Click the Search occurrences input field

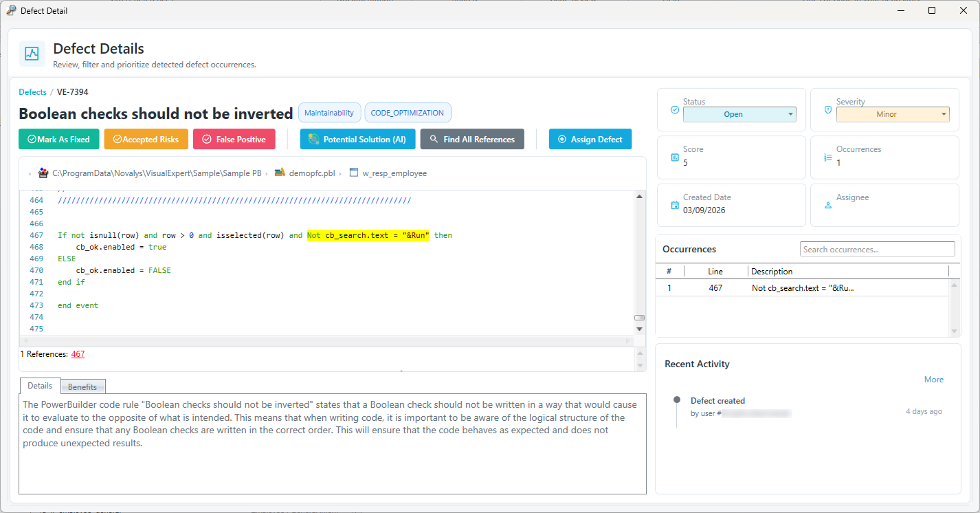tap(878, 249)
